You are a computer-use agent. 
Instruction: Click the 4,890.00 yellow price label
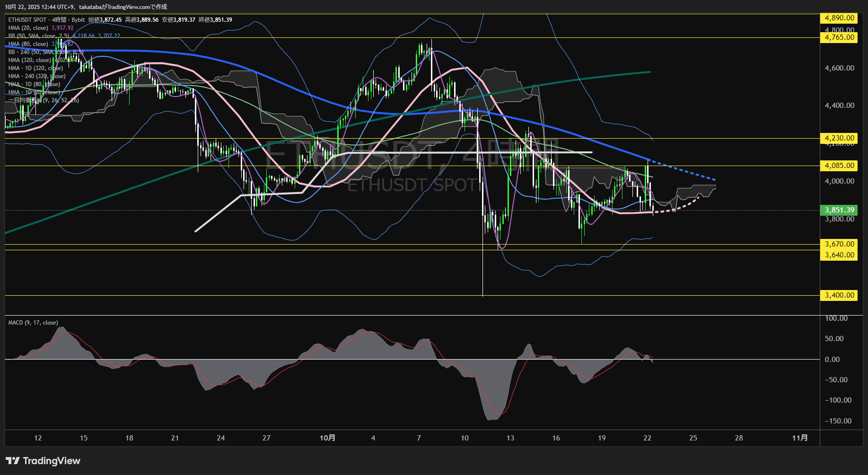click(x=839, y=18)
